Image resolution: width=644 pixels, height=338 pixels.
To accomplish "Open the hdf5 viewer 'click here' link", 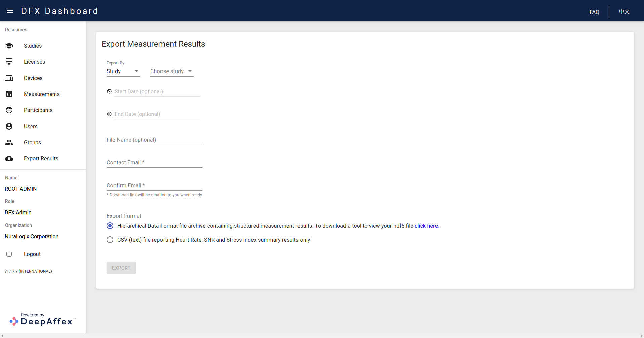I will pos(427,226).
